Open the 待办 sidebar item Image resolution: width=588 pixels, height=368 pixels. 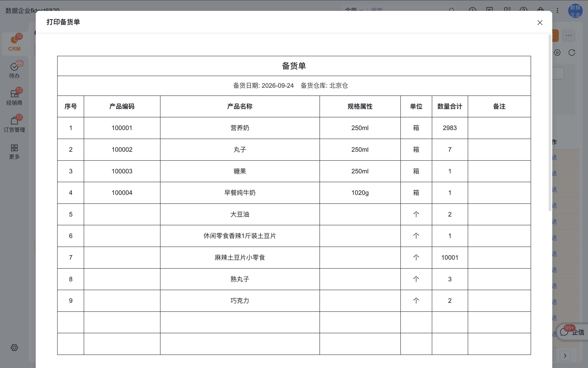[14, 70]
